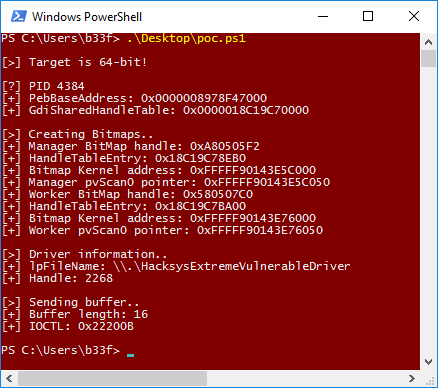This screenshot has width=438, height=388.
Task: Click the horizontal scrollbar left arrow
Action: [9, 379]
